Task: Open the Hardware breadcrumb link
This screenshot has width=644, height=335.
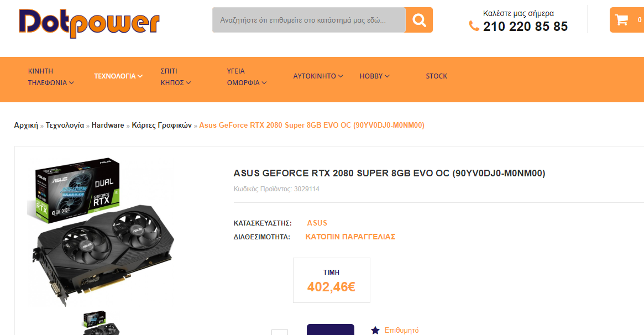Action: (108, 125)
